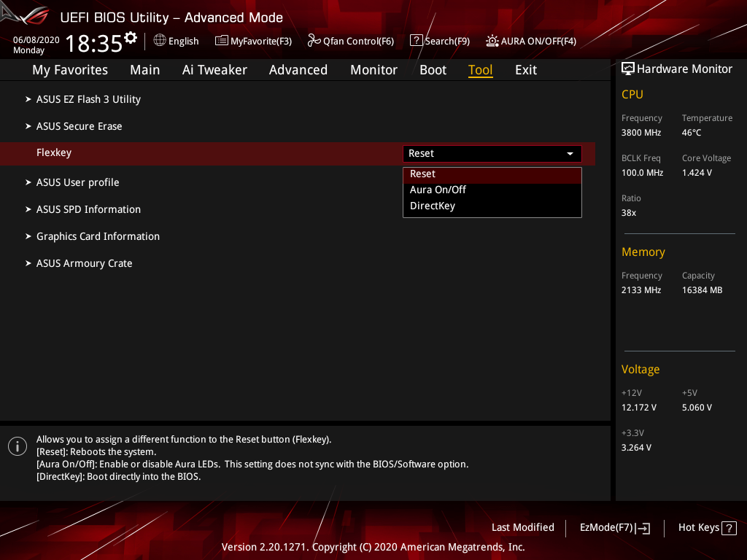Image resolution: width=747 pixels, height=560 pixels.
Task: Click the settings gear next to the clock
Action: click(x=131, y=38)
